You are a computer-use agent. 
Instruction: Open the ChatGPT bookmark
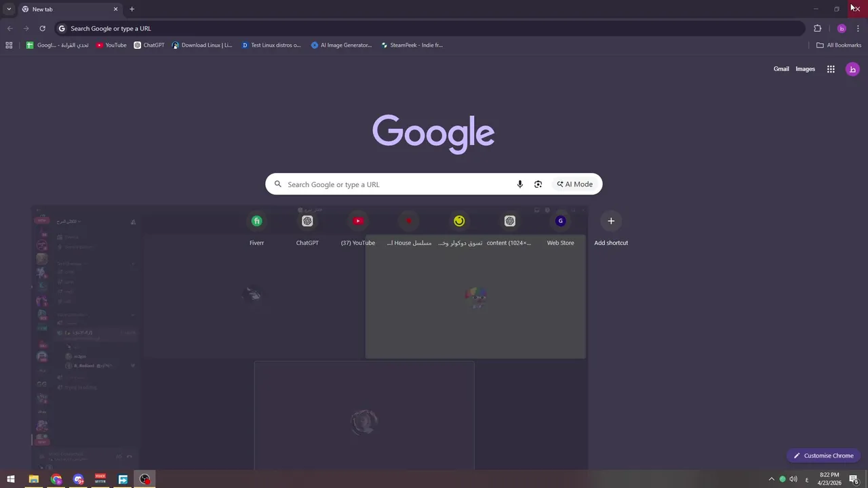coord(149,45)
